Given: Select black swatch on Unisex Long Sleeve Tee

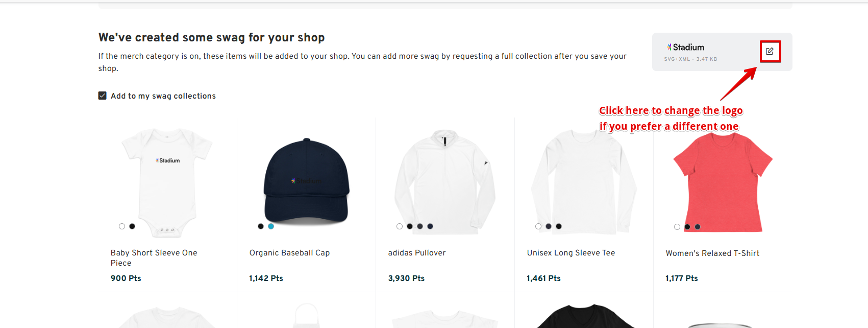Looking at the screenshot, I should click(x=559, y=226).
